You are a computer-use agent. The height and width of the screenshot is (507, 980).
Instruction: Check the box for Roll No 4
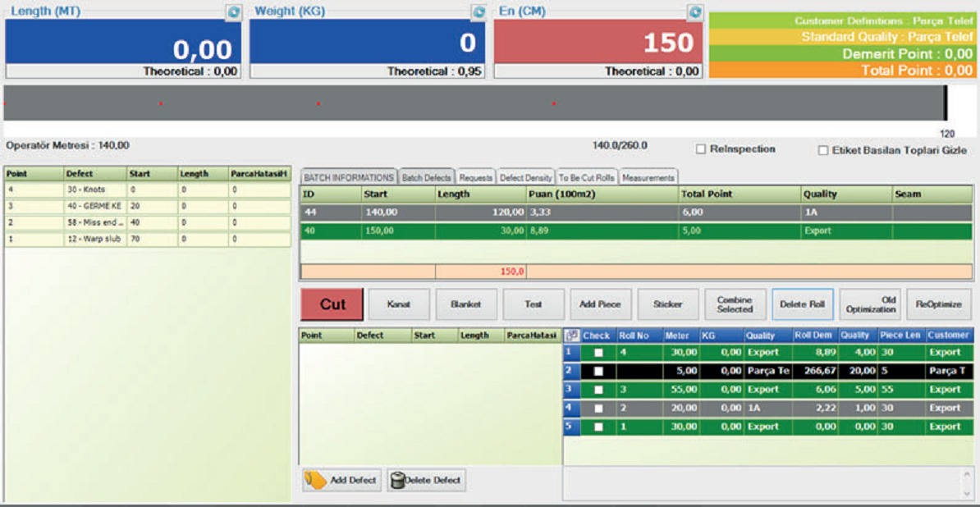(x=598, y=353)
